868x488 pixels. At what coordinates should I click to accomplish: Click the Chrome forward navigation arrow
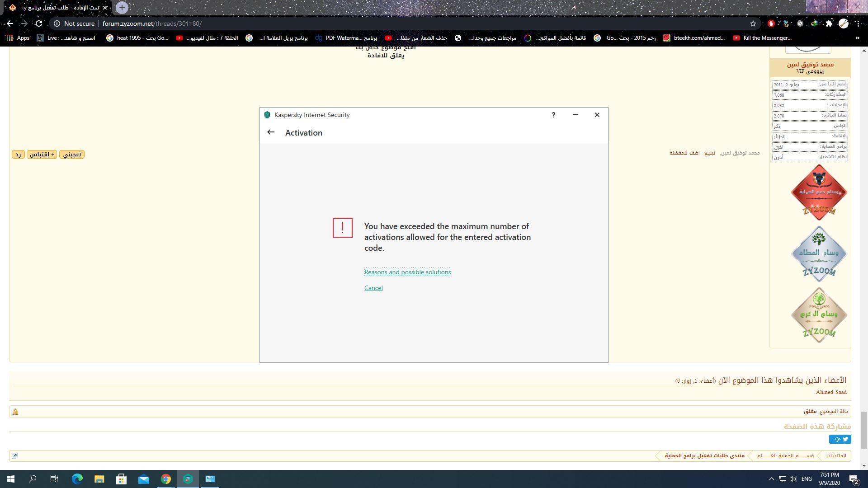[24, 23]
